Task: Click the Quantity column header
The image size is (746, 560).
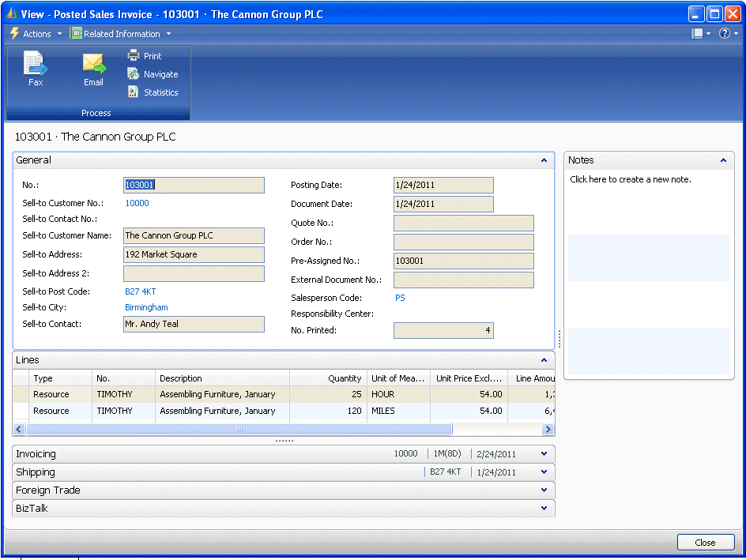Action: (328, 378)
